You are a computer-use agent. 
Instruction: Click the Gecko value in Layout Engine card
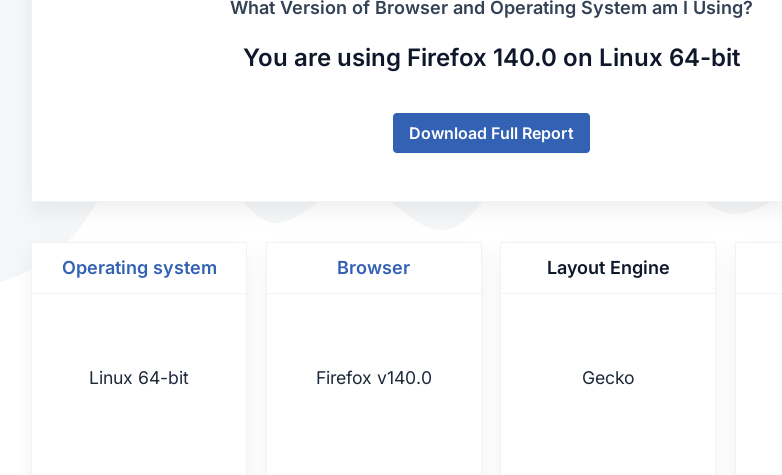point(608,378)
